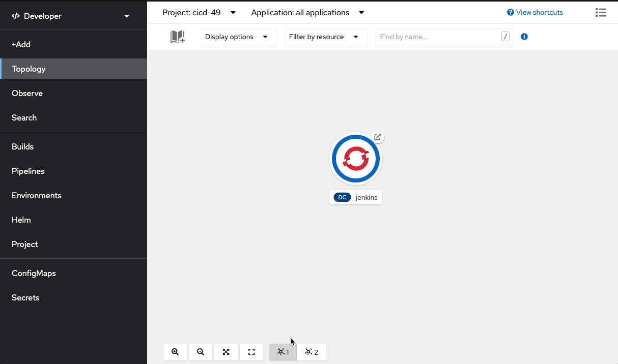Click the blue info icon near search

[x=524, y=37]
